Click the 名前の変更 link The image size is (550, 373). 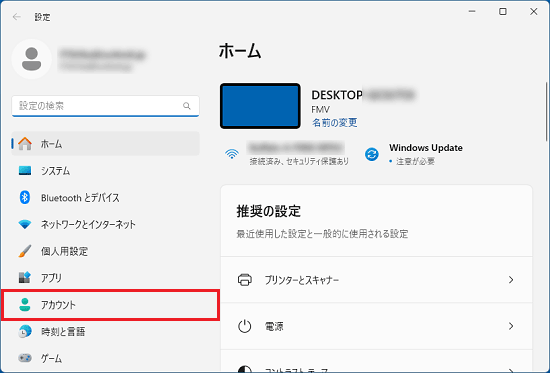click(x=335, y=122)
